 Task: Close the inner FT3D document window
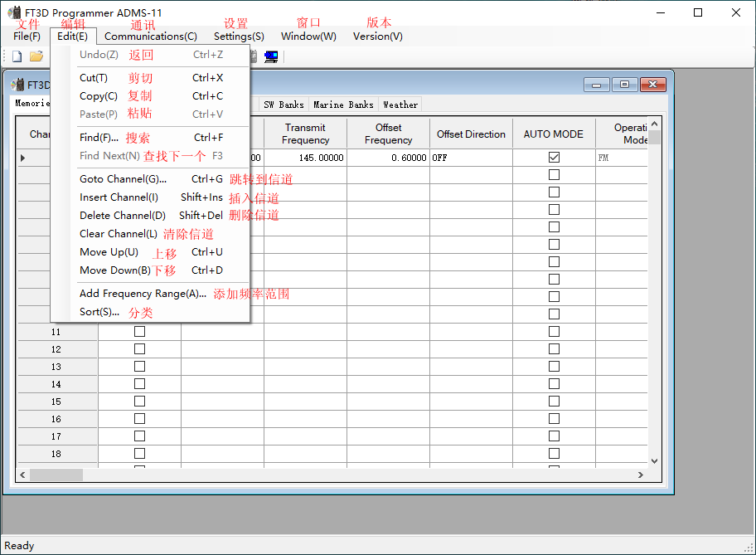[x=653, y=85]
